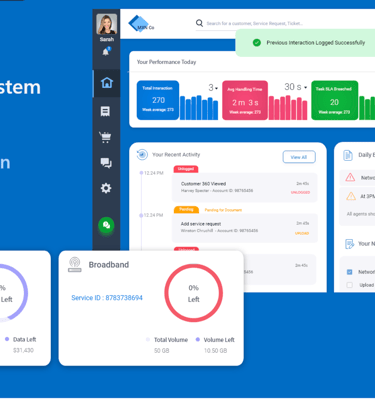Expand the dropdown next to 3
The height and width of the screenshot is (399, 375).
(x=216, y=88)
